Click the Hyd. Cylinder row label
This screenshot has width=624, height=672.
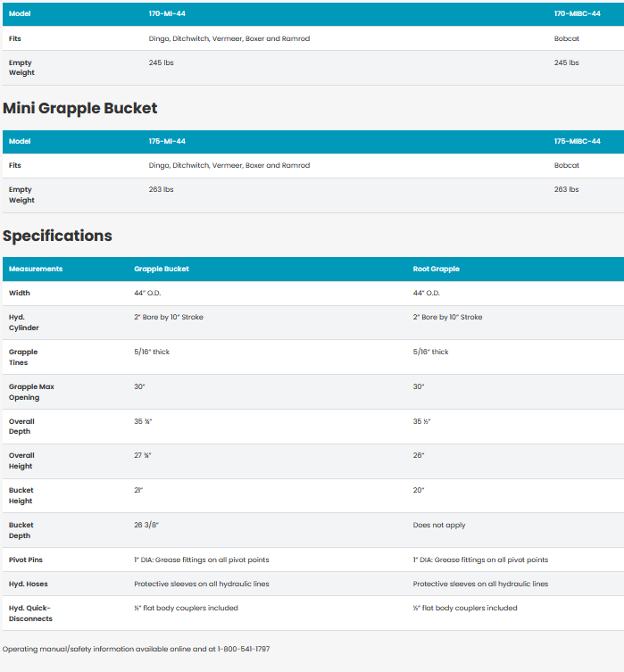[x=24, y=322]
